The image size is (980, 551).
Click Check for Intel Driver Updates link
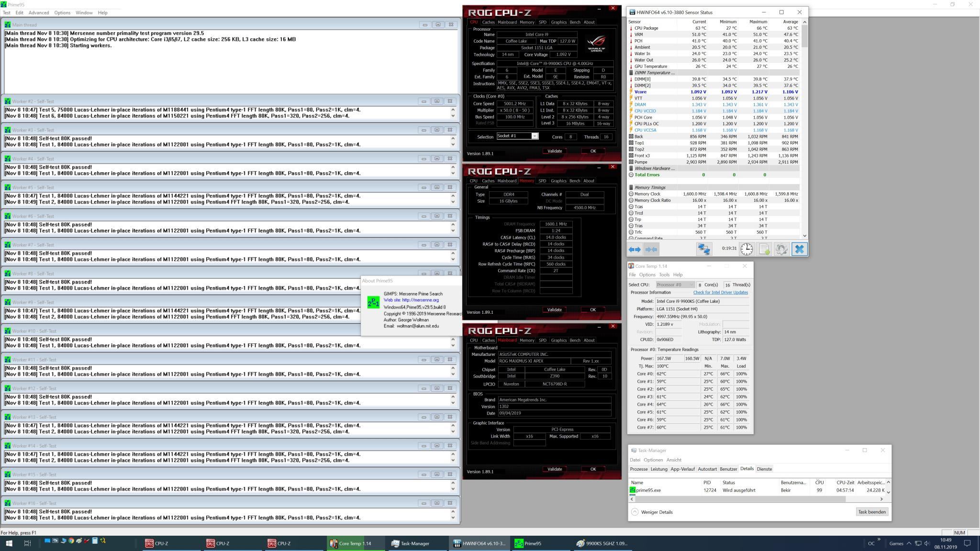[x=720, y=292]
